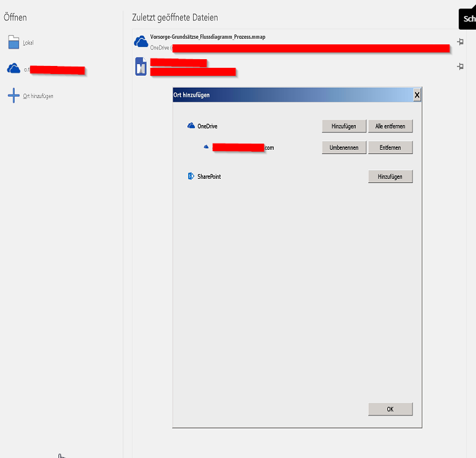The height and width of the screenshot is (458, 476).
Task: Pin the second recent file entry
Action: [x=460, y=66]
